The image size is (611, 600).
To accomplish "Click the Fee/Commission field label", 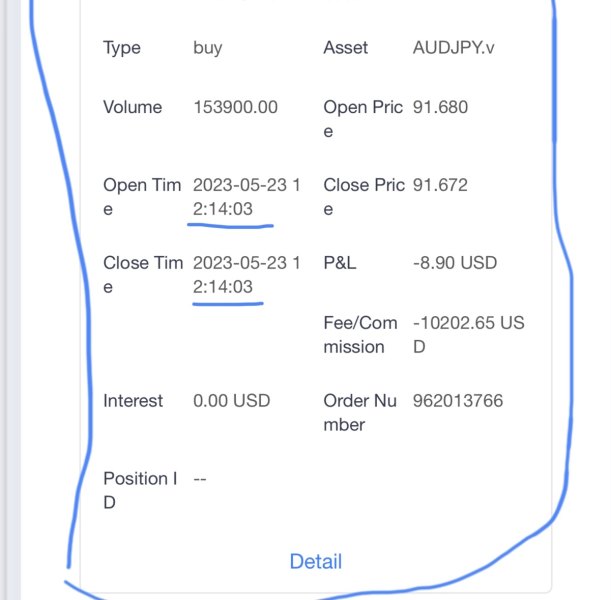I will pyautogui.click(x=360, y=335).
